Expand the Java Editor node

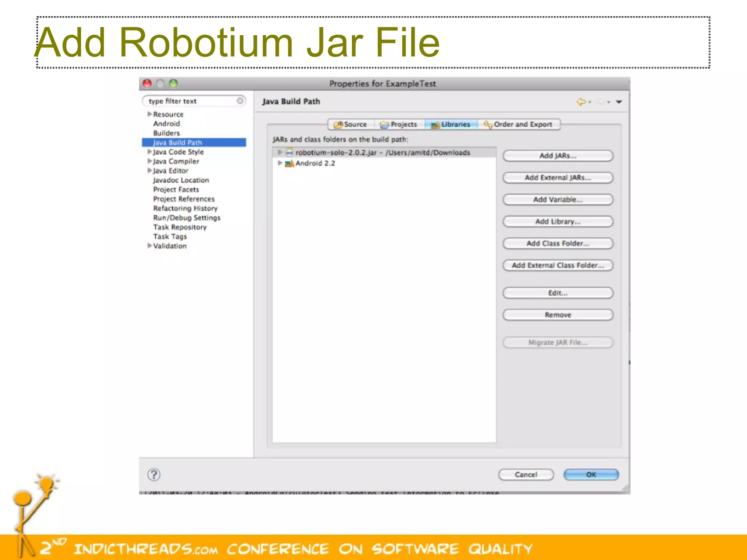pyautogui.click(x=150, y=171)
